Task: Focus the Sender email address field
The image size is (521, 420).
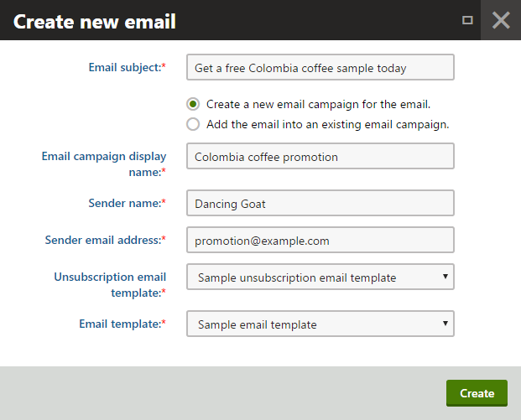Action: pyautogui.click(x=320, y=240)
